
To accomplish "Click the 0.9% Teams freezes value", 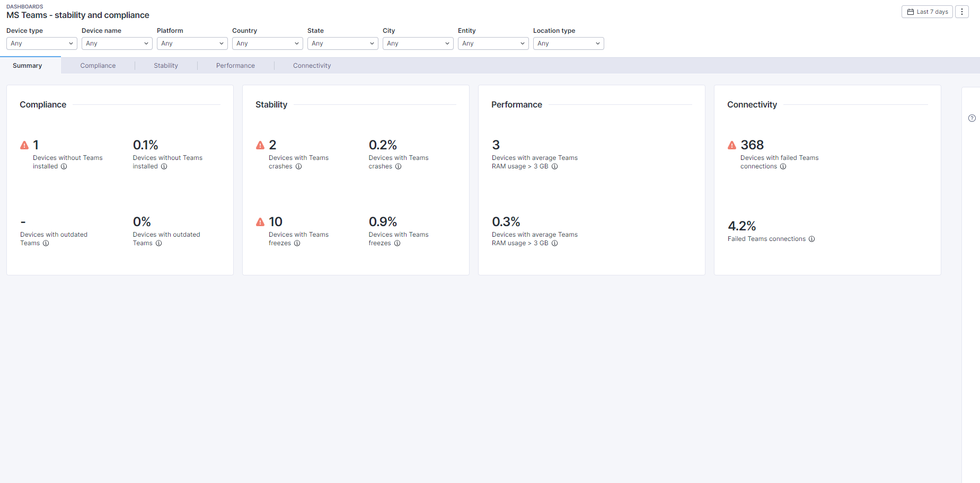I will (x=383, y=222).
